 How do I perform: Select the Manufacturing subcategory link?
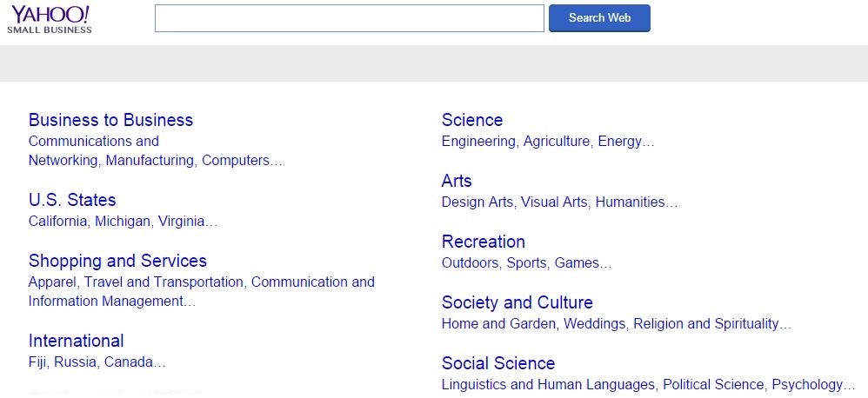[150, 161]
